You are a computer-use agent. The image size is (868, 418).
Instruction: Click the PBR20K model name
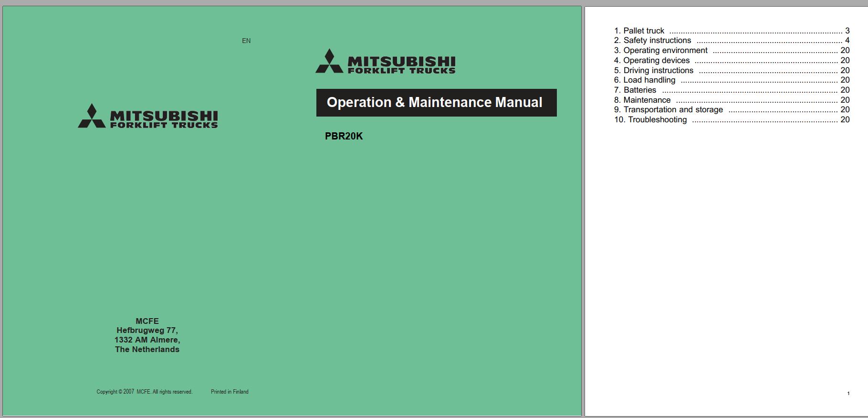(x=344, y=136)
